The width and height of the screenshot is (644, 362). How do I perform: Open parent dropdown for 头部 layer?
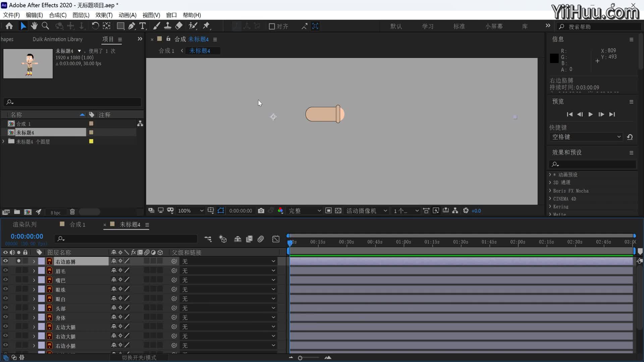click(228, 308)
